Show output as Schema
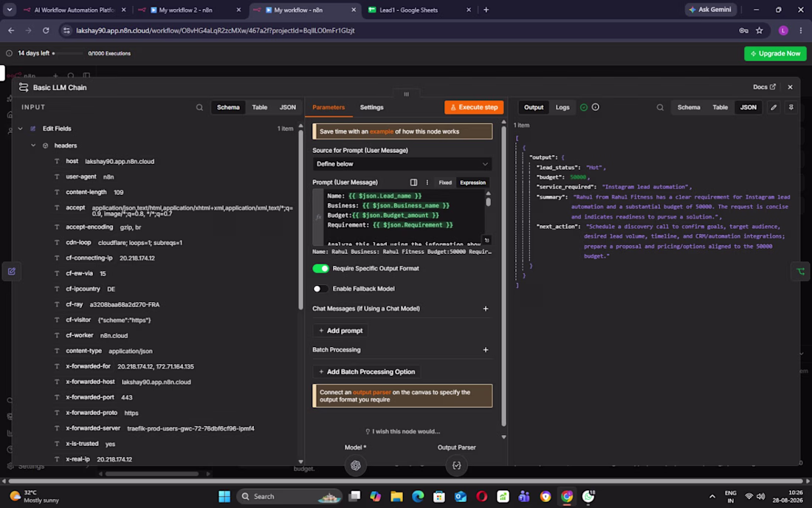The height and width of the screenshot is (508, 812). click(x=688, y=107)
